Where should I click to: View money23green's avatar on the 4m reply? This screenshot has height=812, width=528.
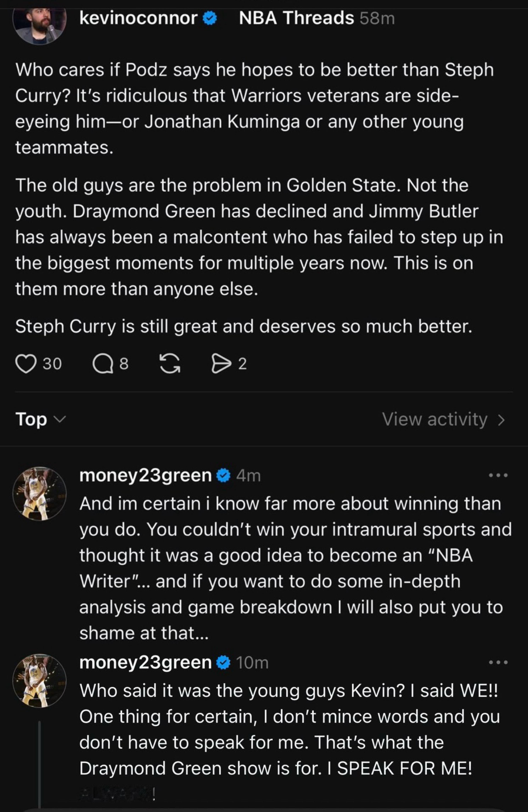(x=40, y=494)
